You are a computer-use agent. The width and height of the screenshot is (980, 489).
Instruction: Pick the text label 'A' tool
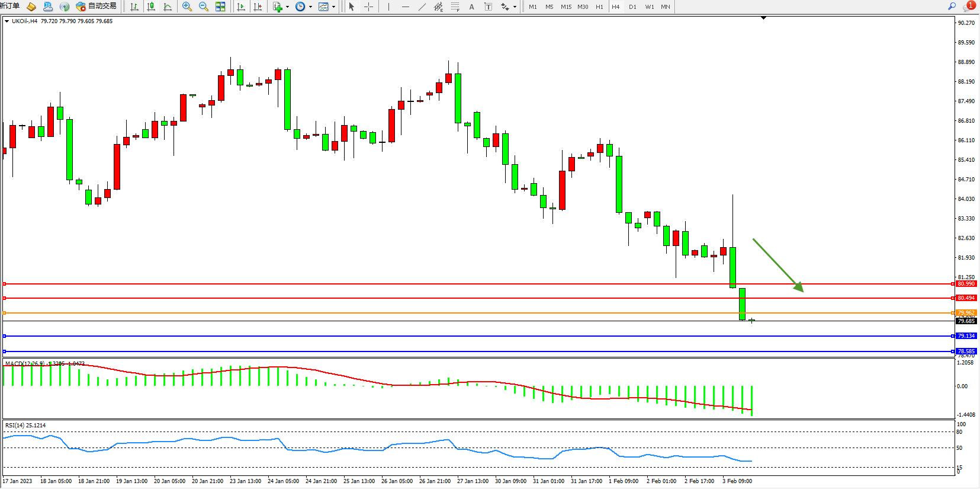[x=471, y=7]
